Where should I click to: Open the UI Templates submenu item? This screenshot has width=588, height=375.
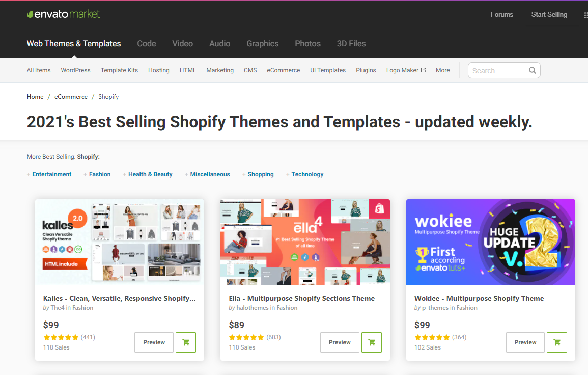(328, 70)
